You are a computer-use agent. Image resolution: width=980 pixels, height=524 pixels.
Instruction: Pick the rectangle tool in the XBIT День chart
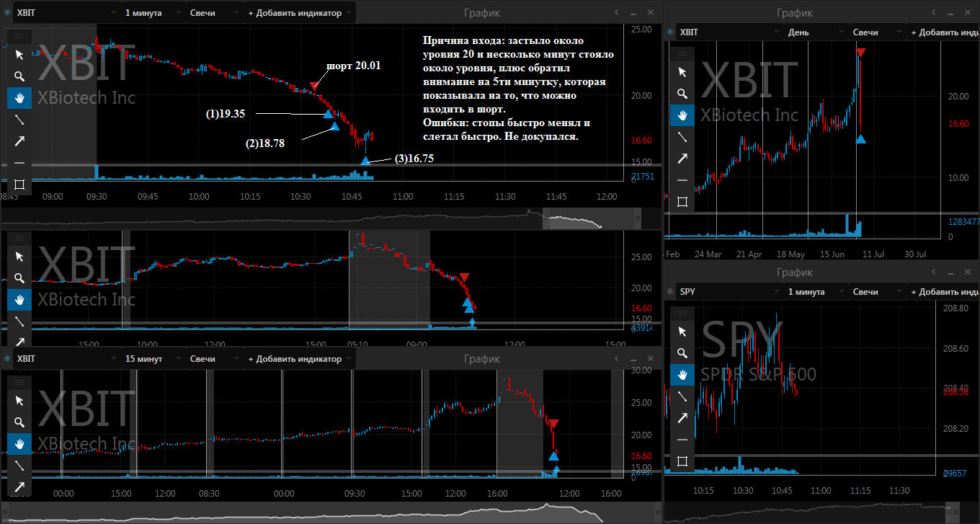[x=682, y=202]
